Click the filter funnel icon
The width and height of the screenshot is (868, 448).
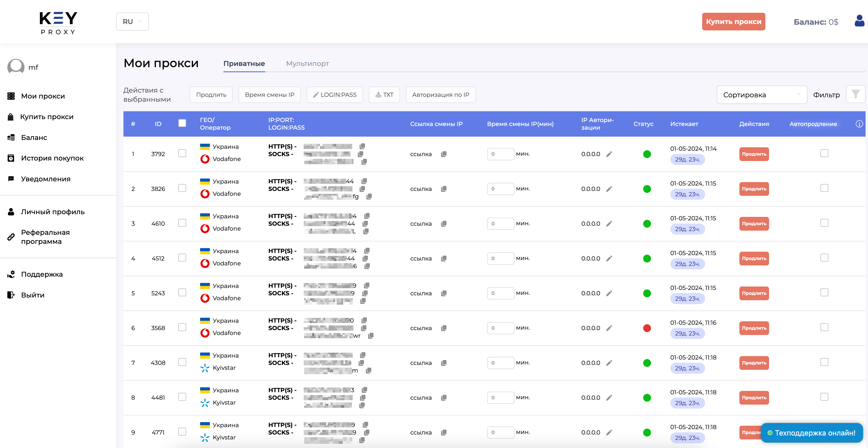pyautogui.click(x=855, y=94)
